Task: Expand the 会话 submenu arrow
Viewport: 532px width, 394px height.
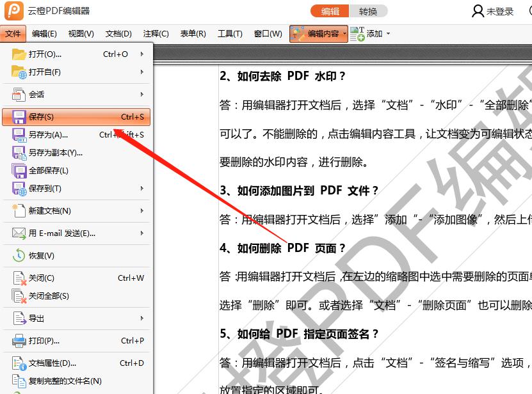Action: [142, 94]
